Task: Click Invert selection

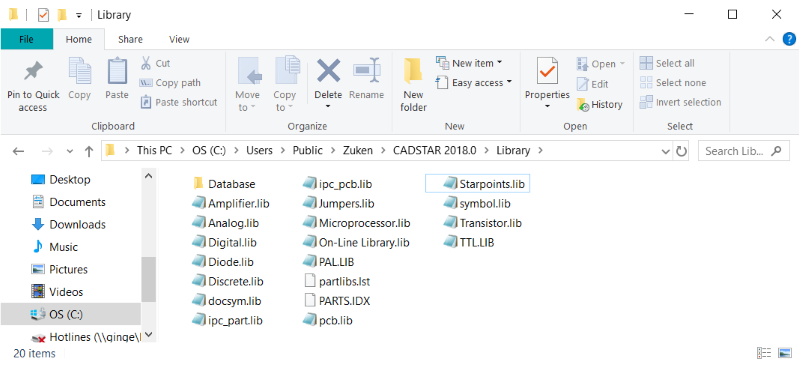Action: point(680,102)
